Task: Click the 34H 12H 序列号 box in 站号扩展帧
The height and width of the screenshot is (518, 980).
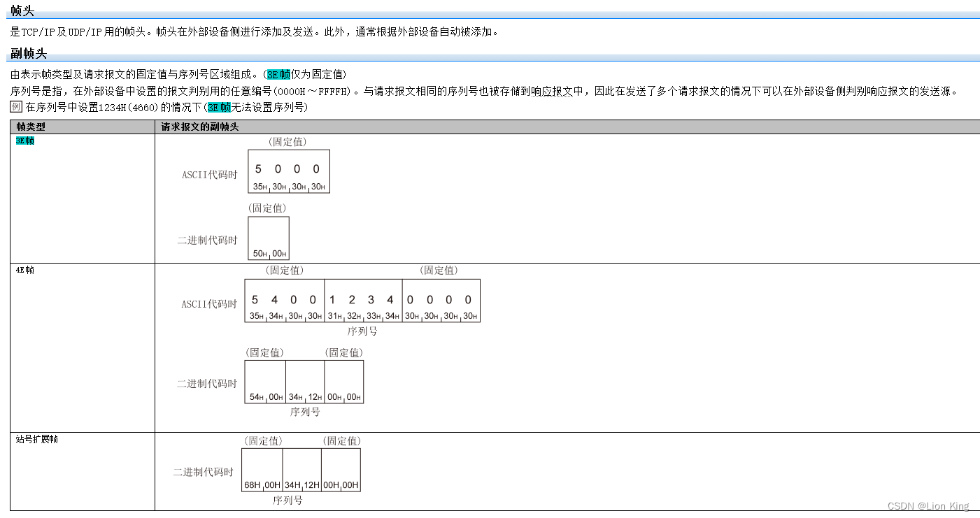Action: (x=301, y=470)
